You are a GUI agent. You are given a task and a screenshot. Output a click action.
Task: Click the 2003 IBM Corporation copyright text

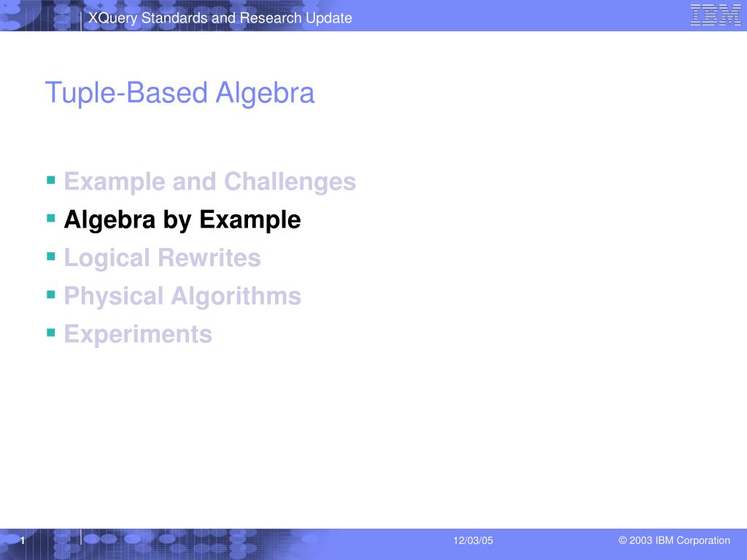click(x=674, y=540)
